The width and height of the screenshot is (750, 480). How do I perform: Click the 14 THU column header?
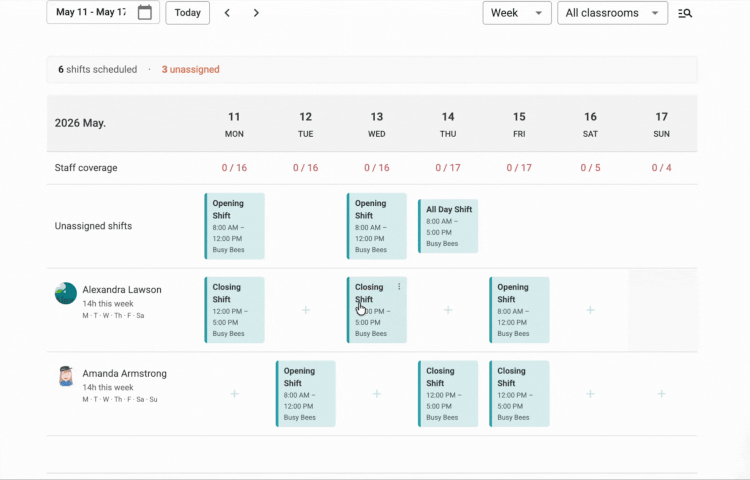click(448, 124)
